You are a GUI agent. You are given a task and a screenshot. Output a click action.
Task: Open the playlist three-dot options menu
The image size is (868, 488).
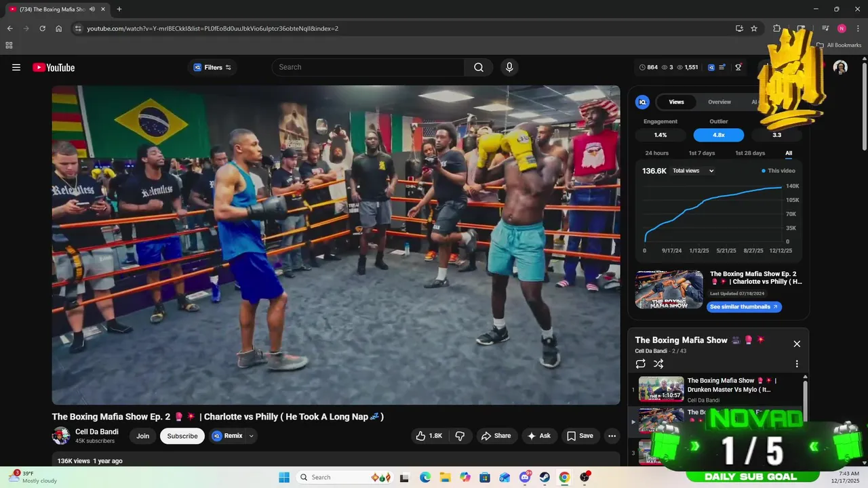click(797, 364)
